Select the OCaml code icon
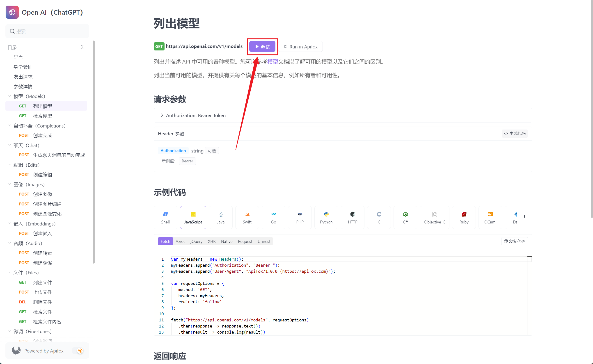Viewport: 593px width, 364px height. point(490,214)
